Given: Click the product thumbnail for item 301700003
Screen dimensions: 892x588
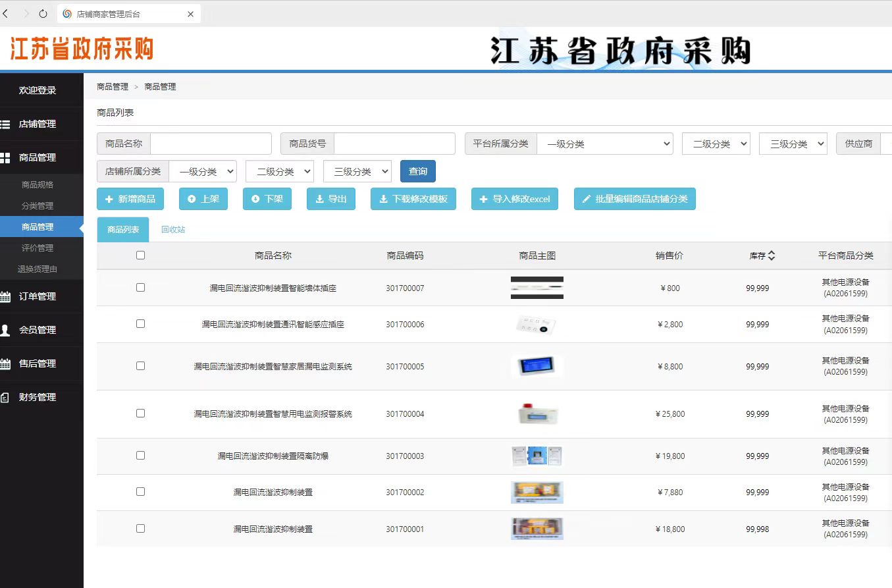Looking at the screenshot, I should [537, 456].
